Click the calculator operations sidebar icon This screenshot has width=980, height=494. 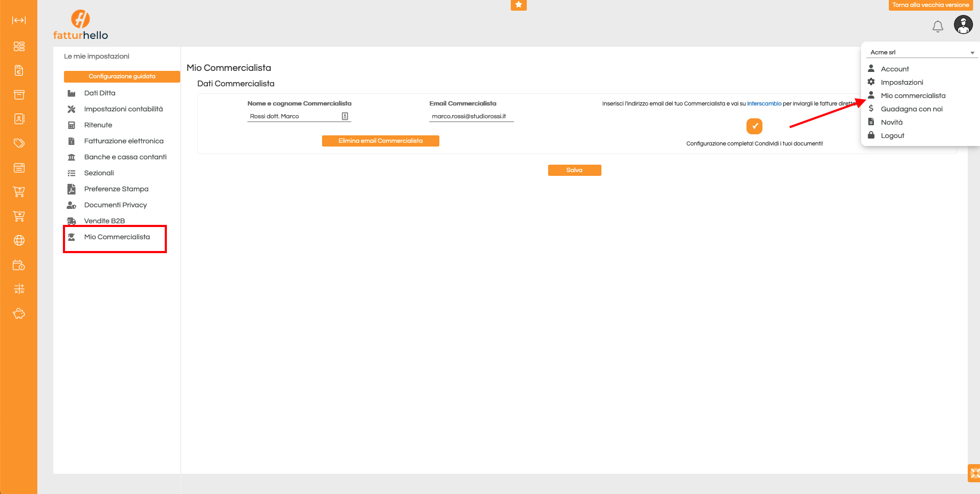19,289
